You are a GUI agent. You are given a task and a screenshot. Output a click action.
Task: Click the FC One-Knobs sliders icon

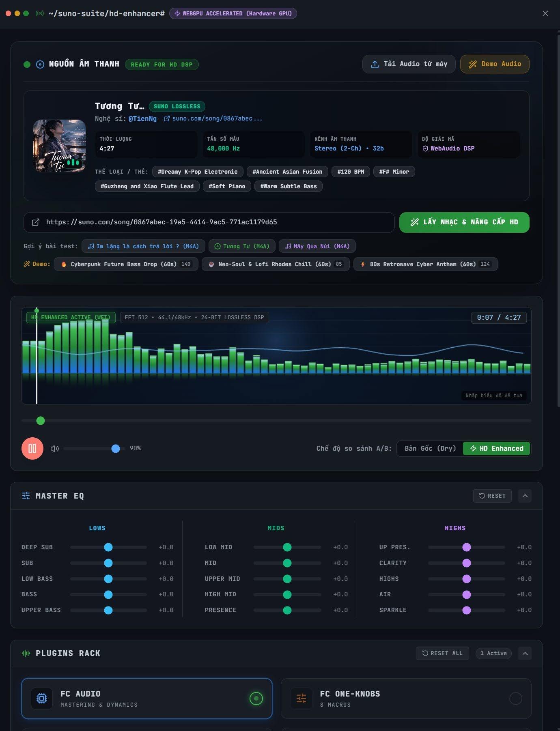302,698
